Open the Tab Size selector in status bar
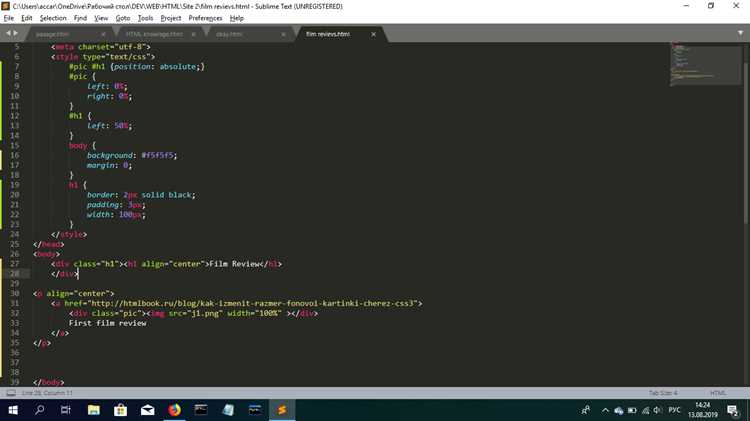The height and width of the screenshot is (421, 750). click(663, 393)
